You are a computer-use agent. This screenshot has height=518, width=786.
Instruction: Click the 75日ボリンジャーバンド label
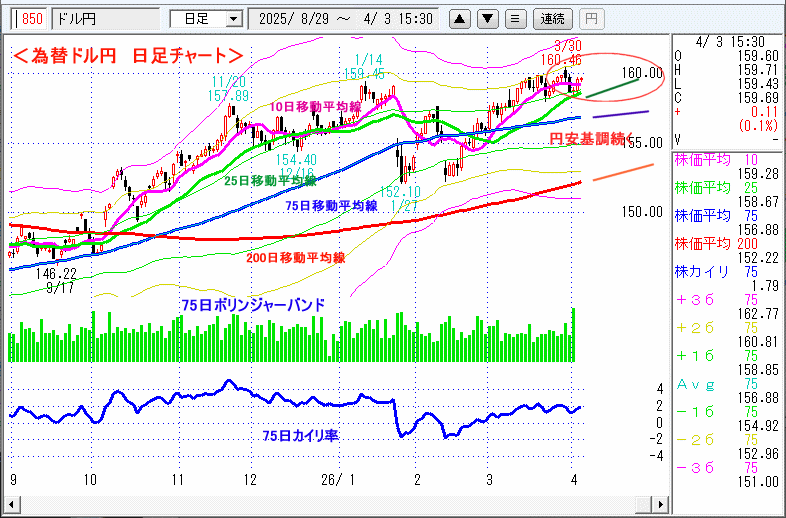253,304
